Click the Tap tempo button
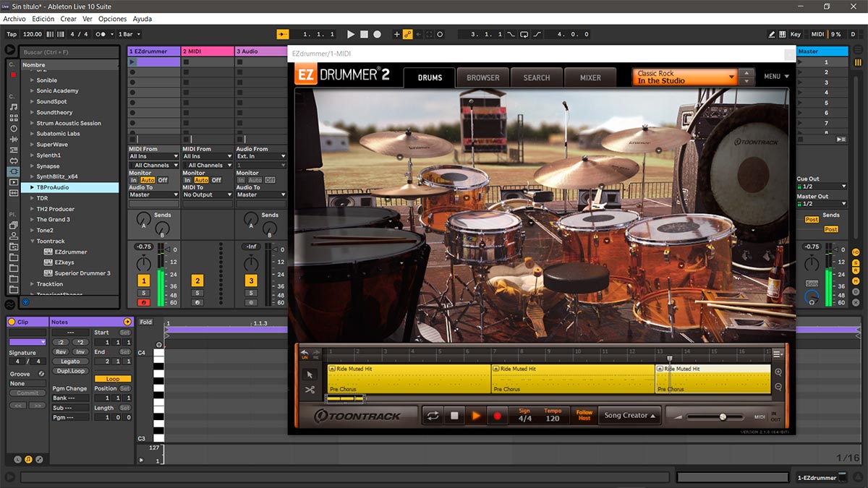 coord(12,34)
